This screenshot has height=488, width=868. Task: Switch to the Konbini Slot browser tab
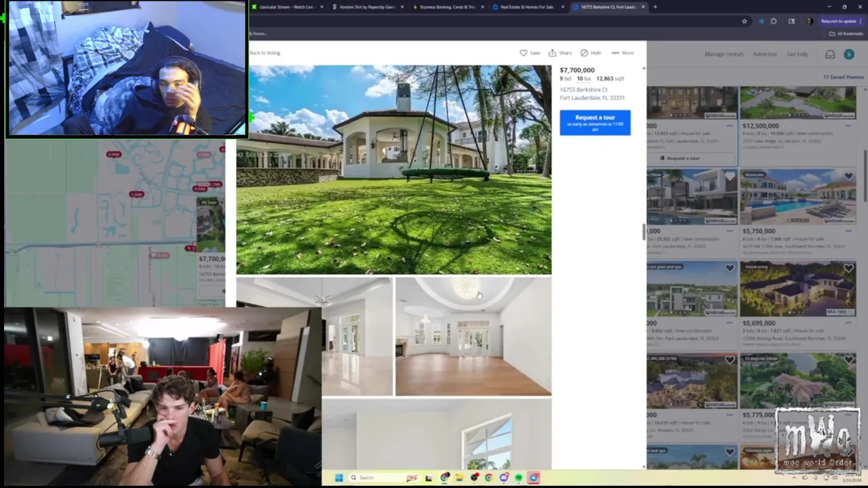pos(368,7)
